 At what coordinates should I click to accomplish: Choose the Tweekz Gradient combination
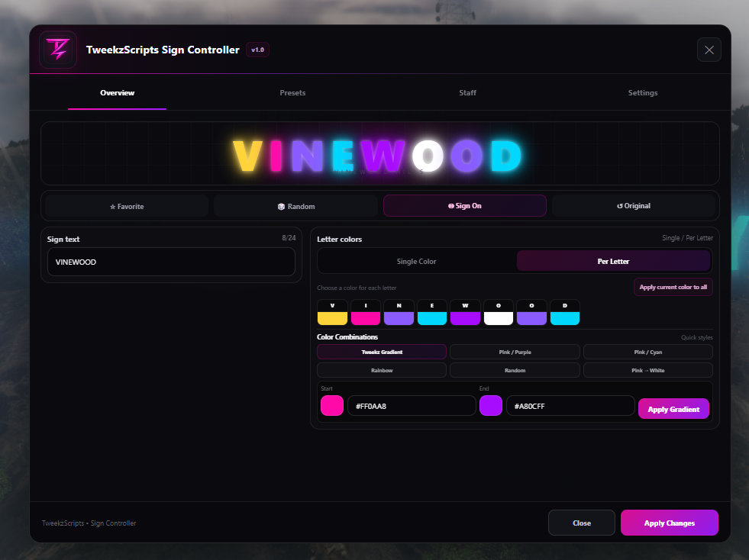click(x=382, y=352)
